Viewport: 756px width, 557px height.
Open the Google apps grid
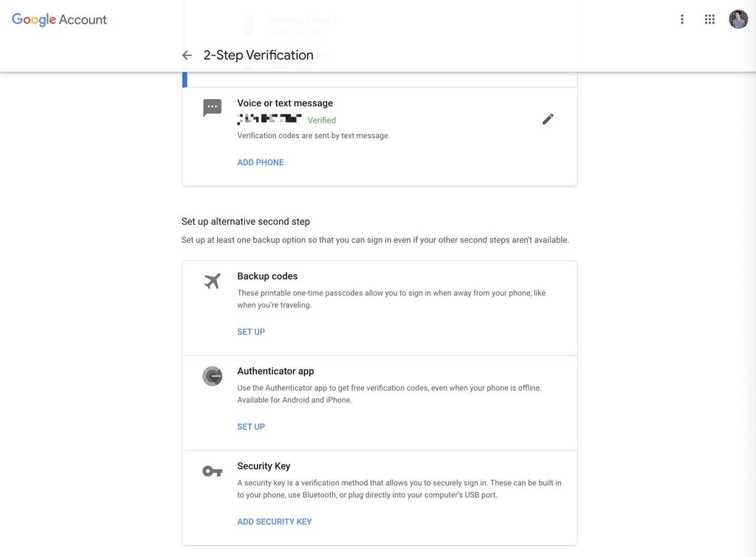(x=709, y=18)
